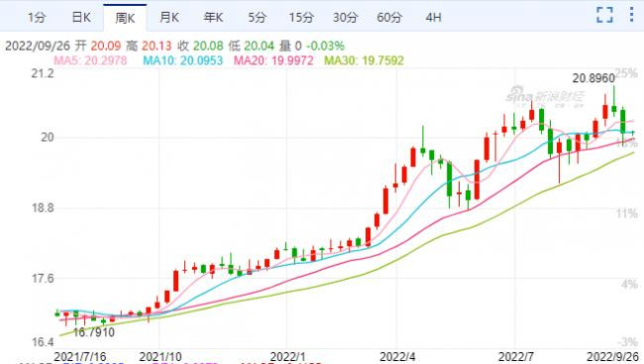The width and height of the screenshot is (644, 364).
Task: Click the 17.6 price axis label
Action: (43, 279)
